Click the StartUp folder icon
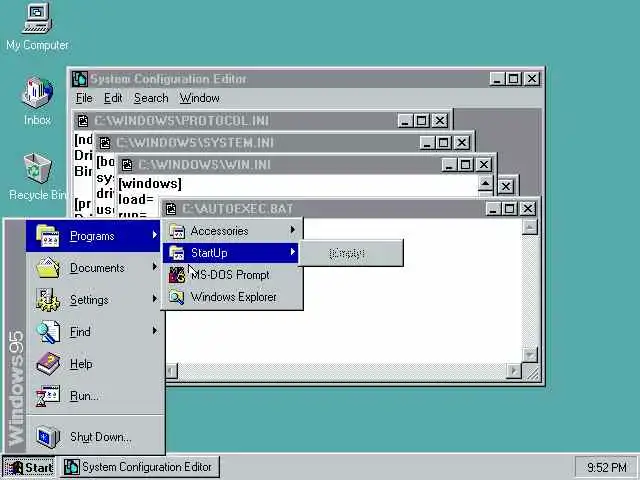Image resolution: width=640 pixels, height=480 pixels. point(177,253)
